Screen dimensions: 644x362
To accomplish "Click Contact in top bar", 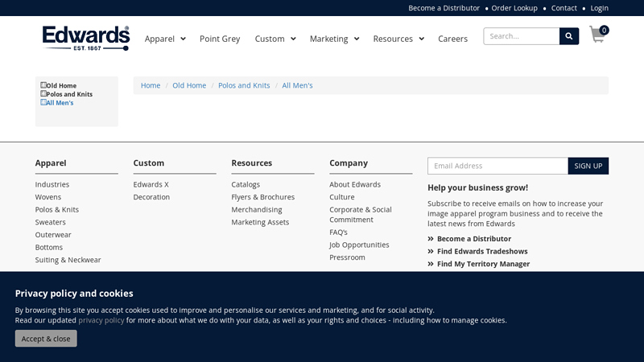I will pyautogui.click(x=564, y=8).
